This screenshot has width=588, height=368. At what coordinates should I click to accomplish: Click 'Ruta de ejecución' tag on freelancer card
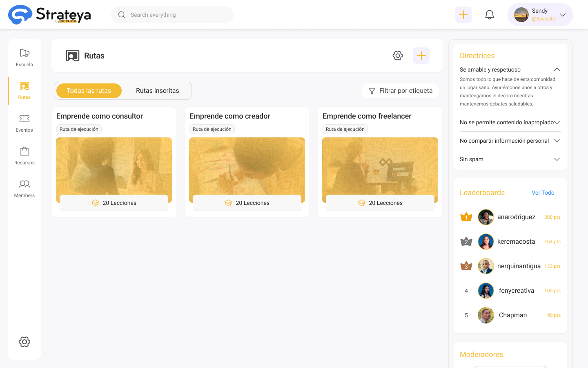click(345, 129)
